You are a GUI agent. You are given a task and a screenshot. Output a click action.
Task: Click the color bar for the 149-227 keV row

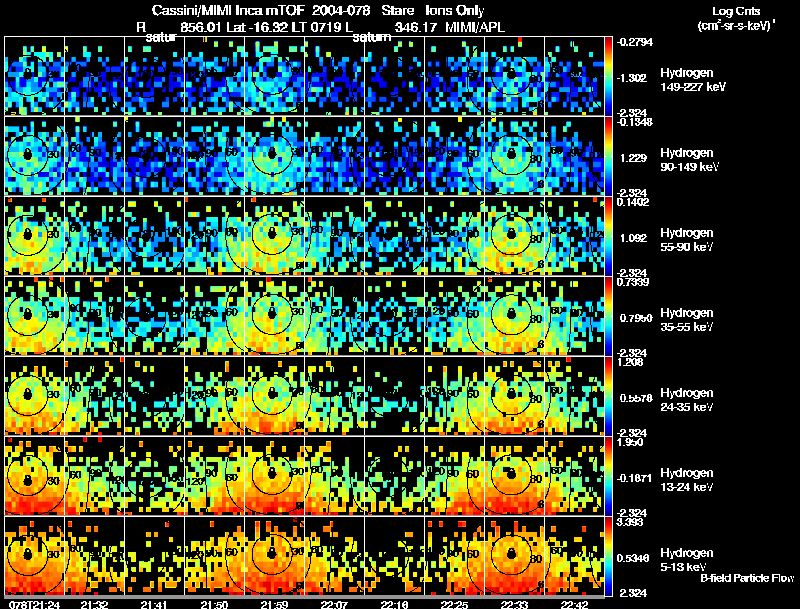pyautogui.click(x=608, y=76)
